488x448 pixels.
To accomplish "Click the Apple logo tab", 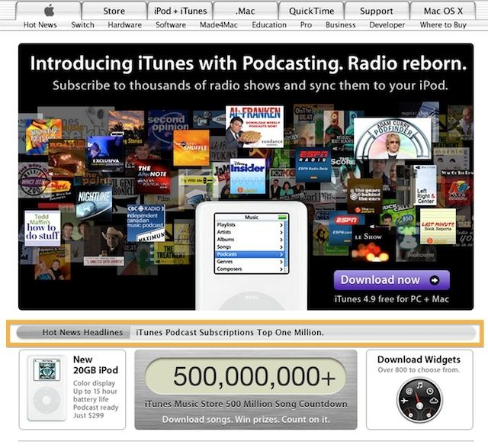I will pos(49,11).
